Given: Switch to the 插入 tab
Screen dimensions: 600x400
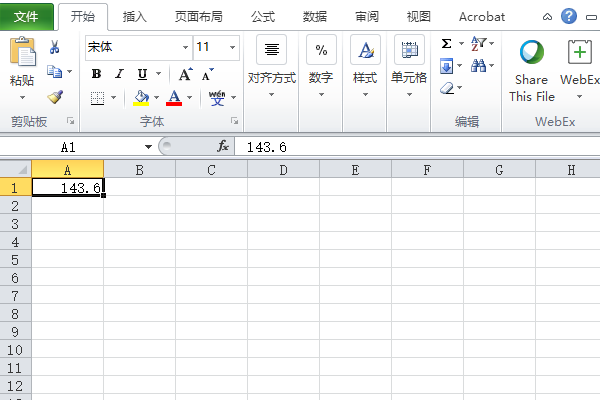Looking at the screenshot, I should 135,16.
